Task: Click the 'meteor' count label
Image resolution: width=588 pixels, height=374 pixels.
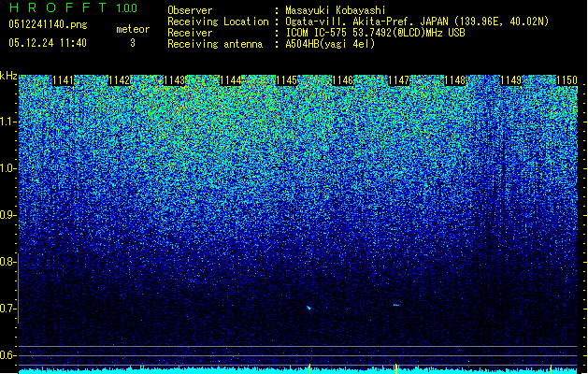Action: click(133, 29)
